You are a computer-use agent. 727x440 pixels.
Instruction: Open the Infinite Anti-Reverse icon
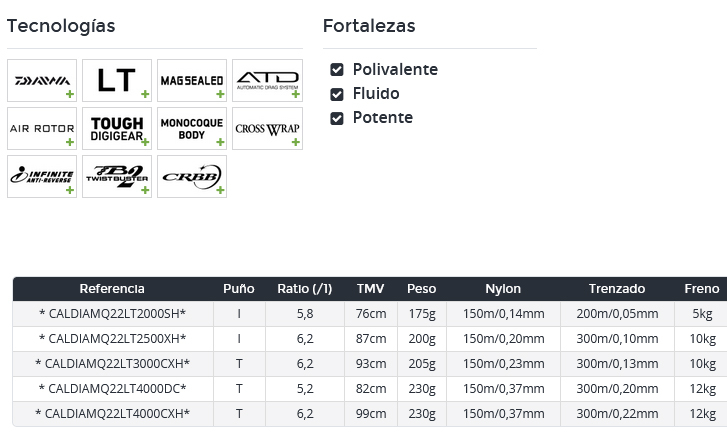point(42,177)
